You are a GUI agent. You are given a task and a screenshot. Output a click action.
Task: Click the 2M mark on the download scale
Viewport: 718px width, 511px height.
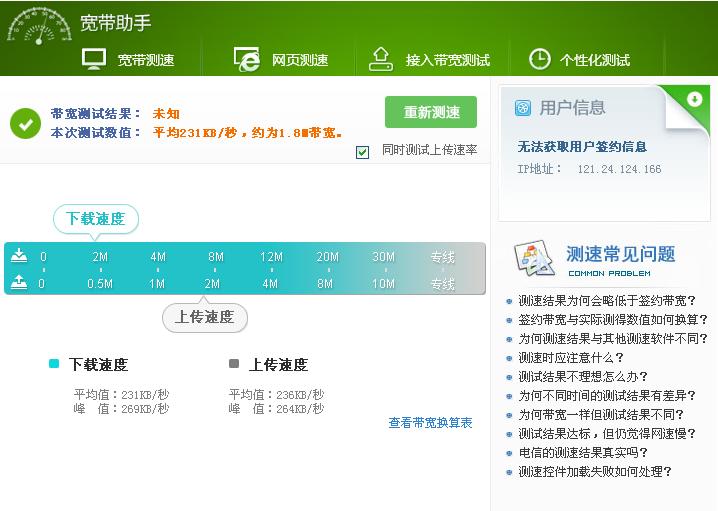[x=100, y=257]
